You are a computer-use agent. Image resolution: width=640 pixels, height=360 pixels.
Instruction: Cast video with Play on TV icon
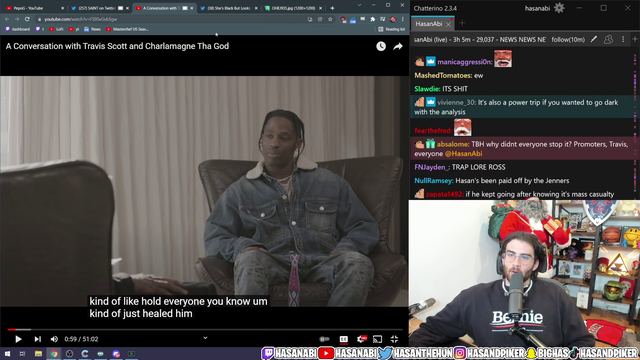click(x=378, y=339)
